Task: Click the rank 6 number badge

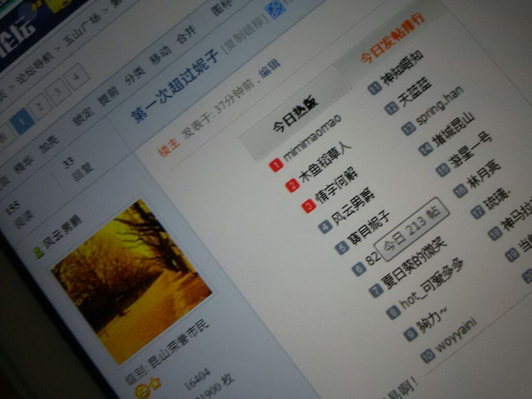Action: click(x=358, y=269)
